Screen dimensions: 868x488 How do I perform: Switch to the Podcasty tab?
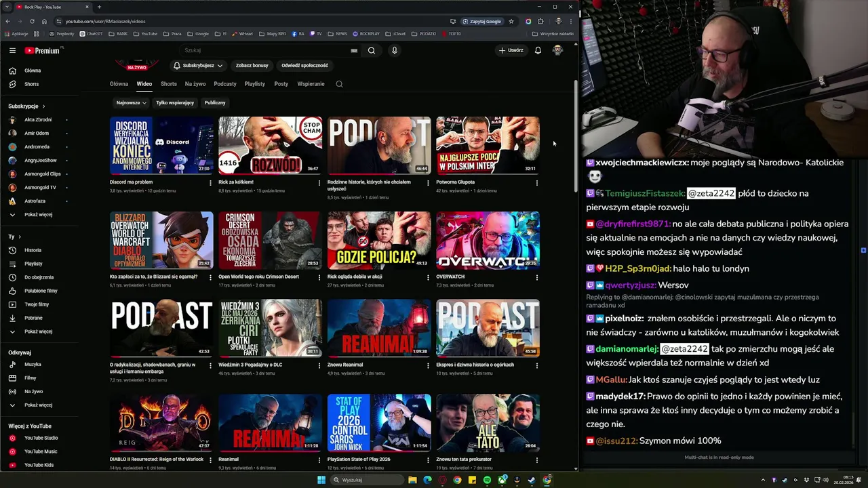225,84
